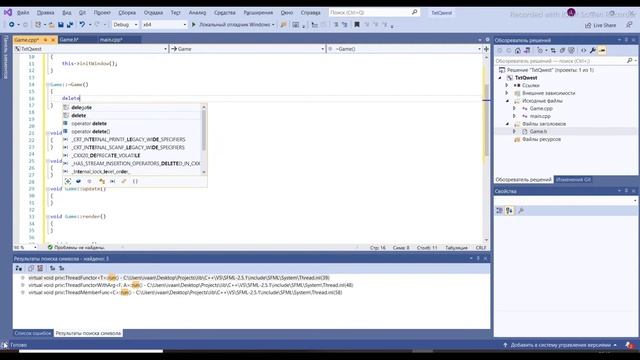The height and width of the screenshot is (360, 640).
Task: Click the Live Share button
Action: tap(600, 25)
